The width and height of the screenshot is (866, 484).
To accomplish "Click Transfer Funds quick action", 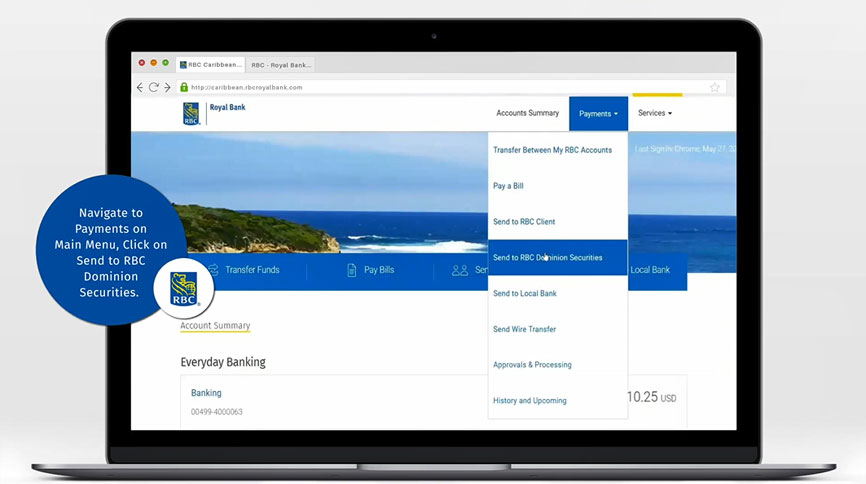I will click(x=252, y=270).
